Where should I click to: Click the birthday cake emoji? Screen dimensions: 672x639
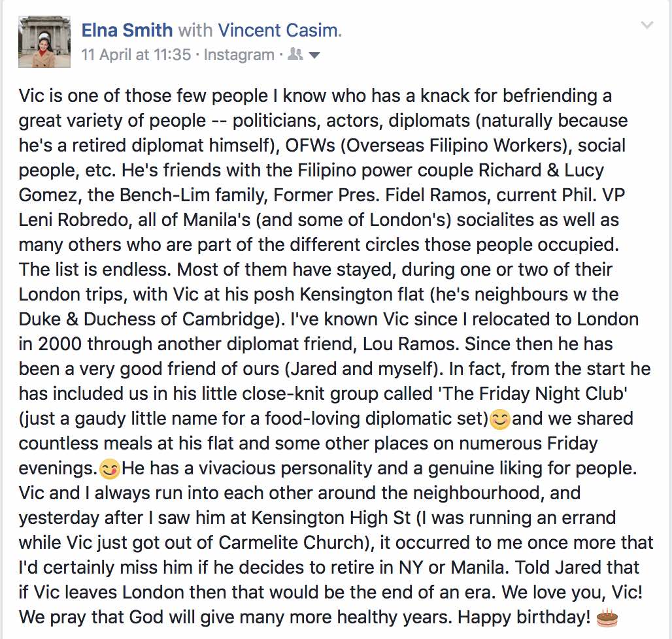607,617
